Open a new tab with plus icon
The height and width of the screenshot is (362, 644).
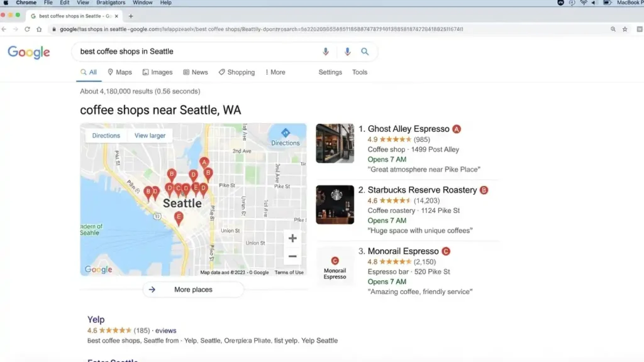131,16
